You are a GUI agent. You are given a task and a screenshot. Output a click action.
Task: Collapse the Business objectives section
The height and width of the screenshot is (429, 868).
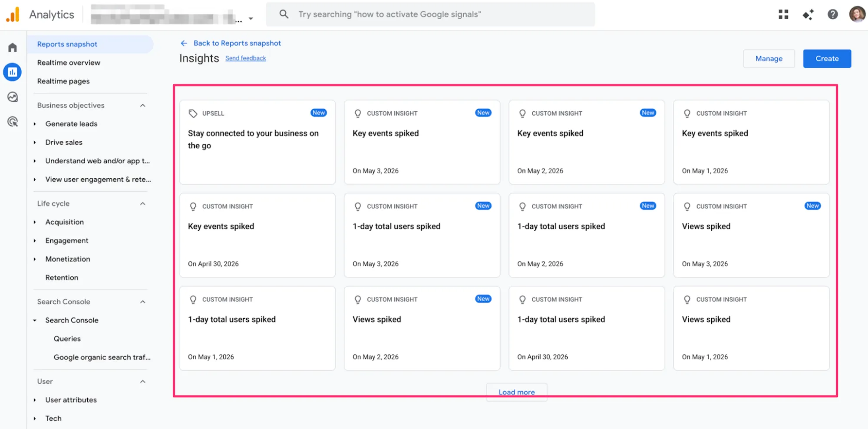pyautogui.click(x=142, y=106)
